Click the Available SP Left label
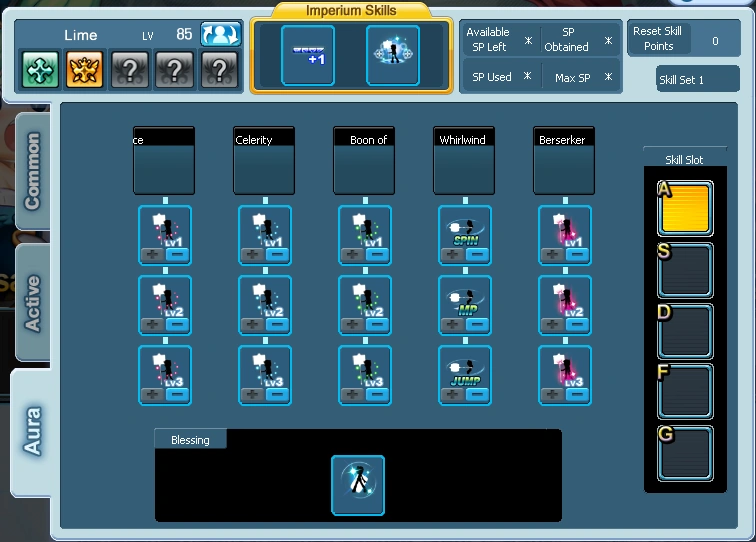 pos(488,39)
